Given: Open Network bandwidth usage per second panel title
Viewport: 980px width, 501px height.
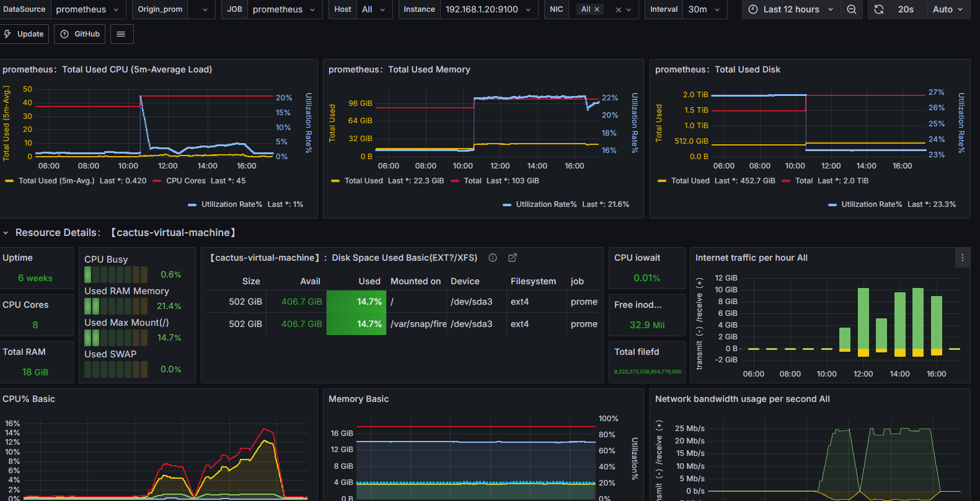Looking at the screenshot, I should [x=742, y=399].
